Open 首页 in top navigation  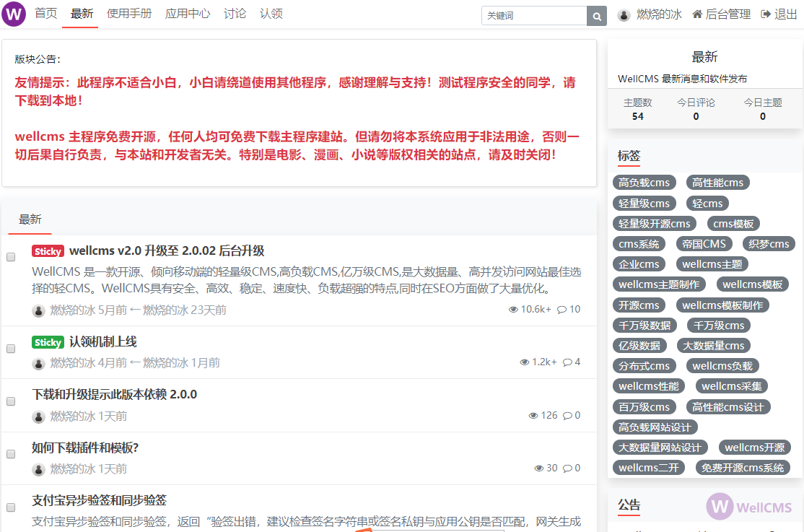[46, 14]
